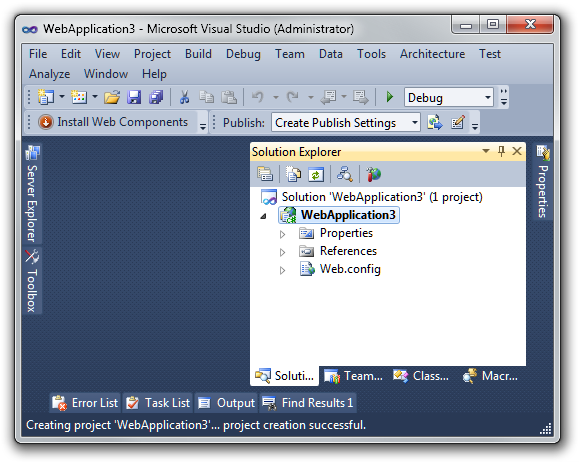This screenshot has width=579, height=462.
Task: Collapse the WebApplication3 project node
Action: (263, 216)
